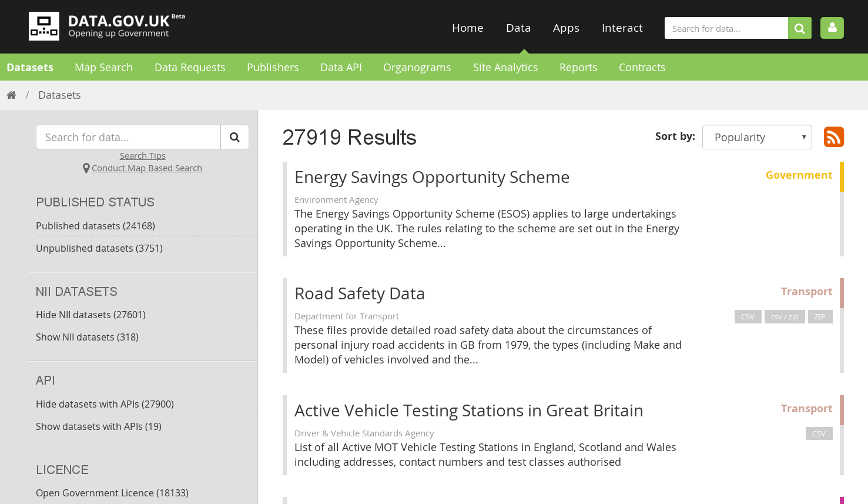
Task: Click Environment Agency publisher text
Action: (x=336, y=200)
